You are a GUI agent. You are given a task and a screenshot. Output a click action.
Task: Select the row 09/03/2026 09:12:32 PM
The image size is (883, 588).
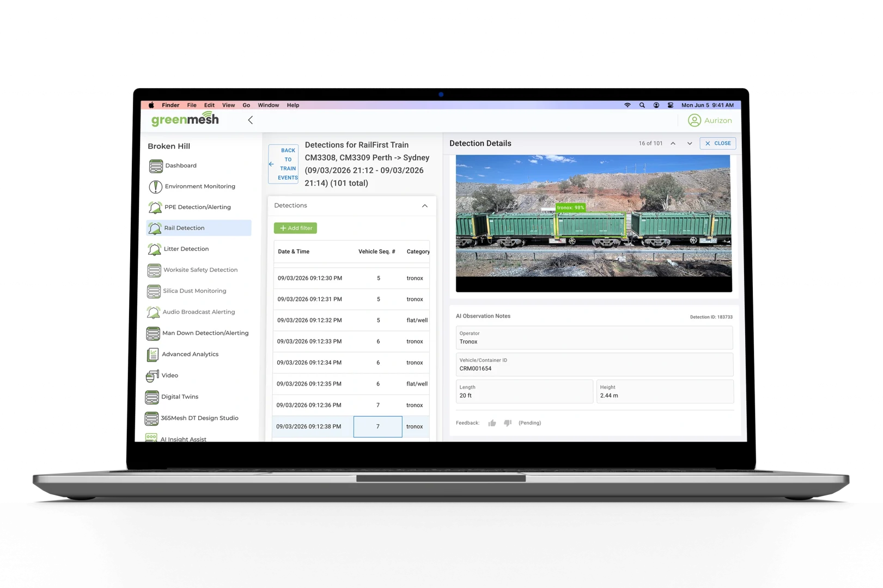pos(351,321)
